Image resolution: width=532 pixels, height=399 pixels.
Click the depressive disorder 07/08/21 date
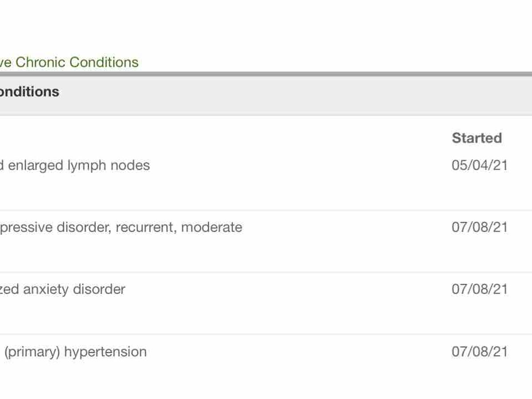pyautogui.click(x=479, y=227)
